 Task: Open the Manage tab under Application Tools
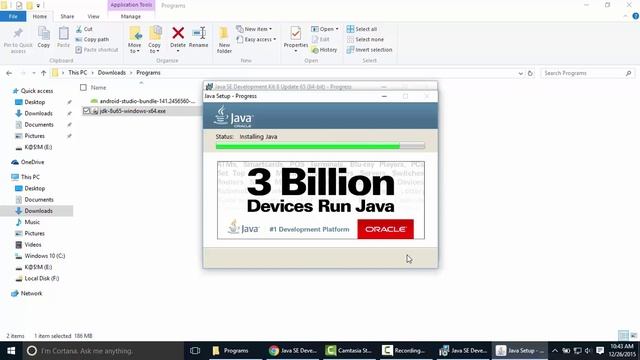point(131,16)
